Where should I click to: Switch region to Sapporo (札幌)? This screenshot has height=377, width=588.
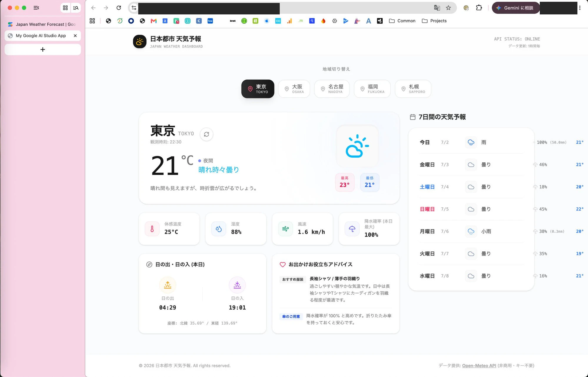[x=413, y=89]
